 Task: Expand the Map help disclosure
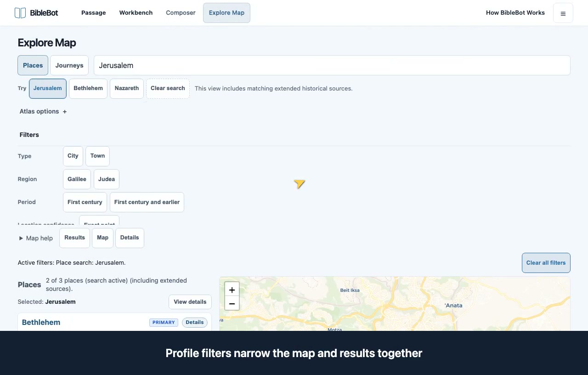click(36, 238)
